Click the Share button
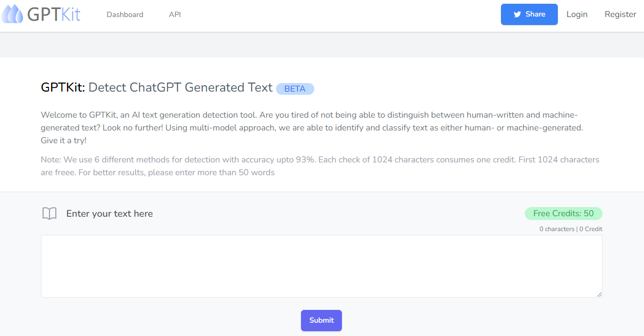644x336 pixels. point(529,14)
